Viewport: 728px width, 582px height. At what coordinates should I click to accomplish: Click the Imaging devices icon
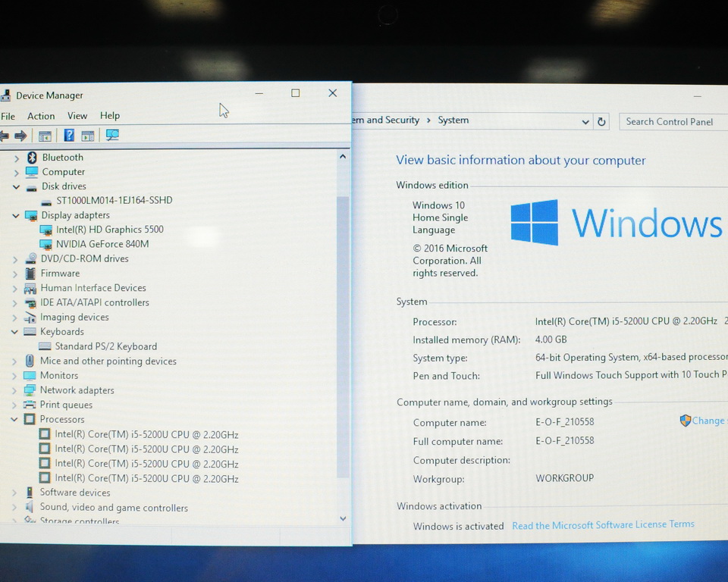point(30,318)
